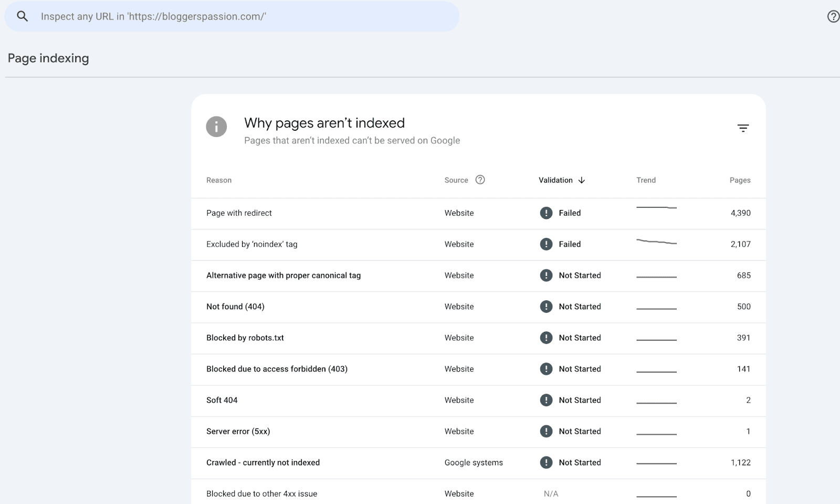Image resolution: width=840 pixels, height=504 pixels.
Task: Open 'Blocked due to access forbidden (403)' details
Action: [x=277, y=369]
